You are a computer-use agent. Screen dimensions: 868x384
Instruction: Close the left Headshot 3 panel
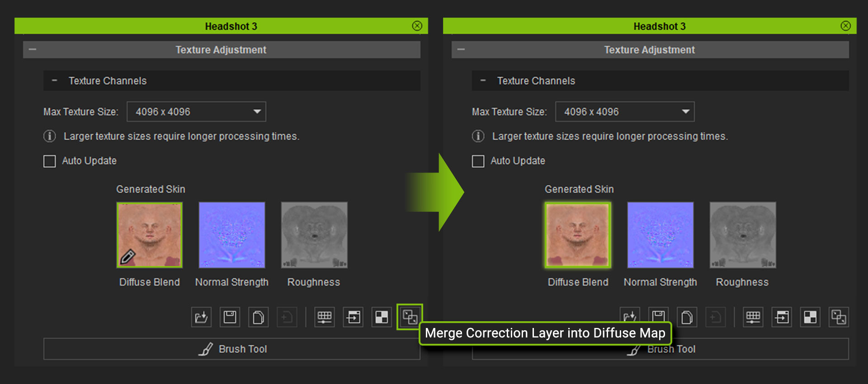[x=417, y=26]
